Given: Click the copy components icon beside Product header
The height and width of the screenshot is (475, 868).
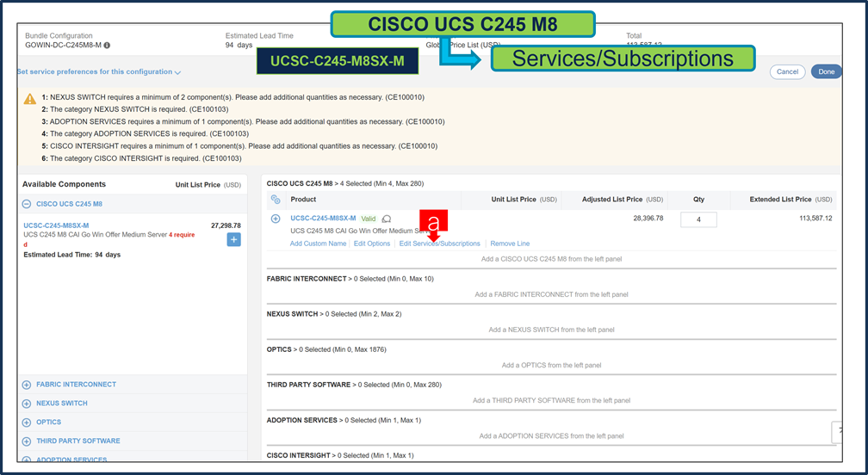Looking at the screenshot, I should point(276,199).
